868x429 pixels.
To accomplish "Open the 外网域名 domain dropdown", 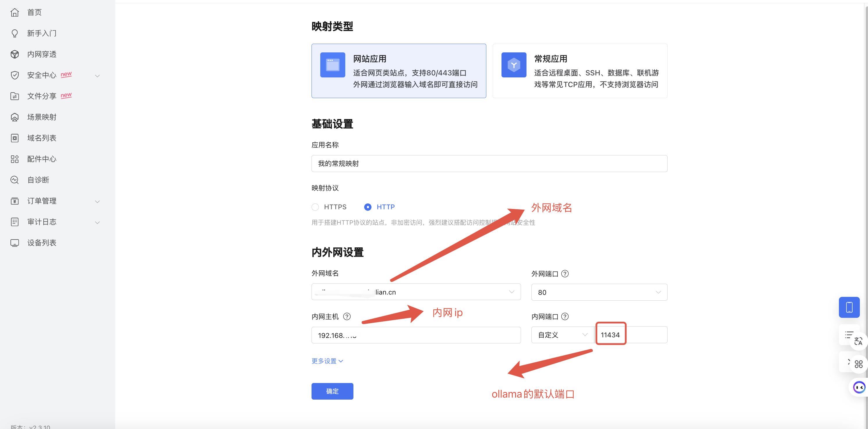I will (x=416, y=292).
